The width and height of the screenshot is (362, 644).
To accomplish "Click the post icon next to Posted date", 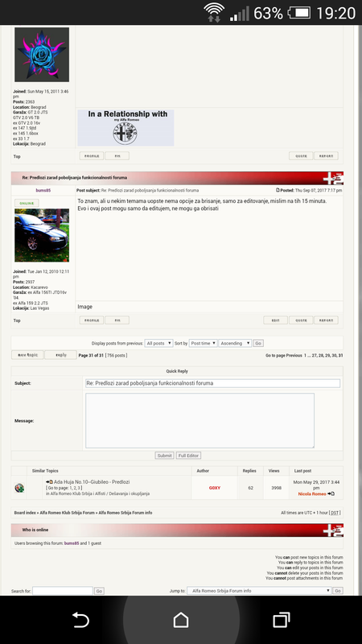I will point(278,190).
